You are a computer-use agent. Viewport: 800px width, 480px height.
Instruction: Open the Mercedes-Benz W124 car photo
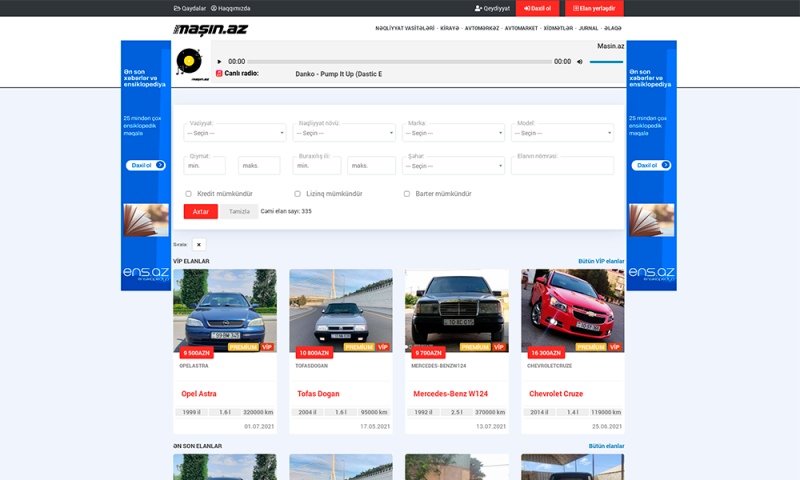457,311
